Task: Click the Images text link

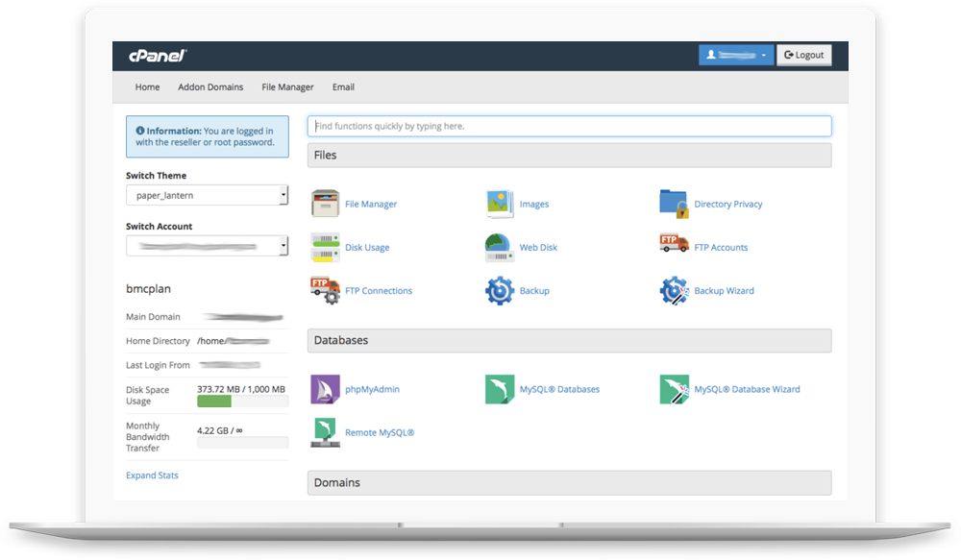Action: [x=533, y=204]
